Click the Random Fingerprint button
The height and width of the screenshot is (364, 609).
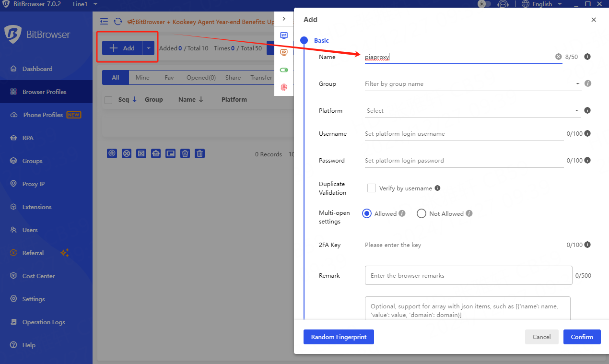click(339, 337)
